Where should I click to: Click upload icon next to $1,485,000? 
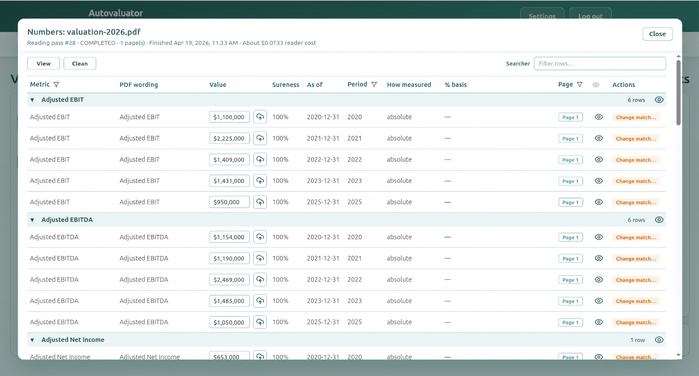click(260, 301)
